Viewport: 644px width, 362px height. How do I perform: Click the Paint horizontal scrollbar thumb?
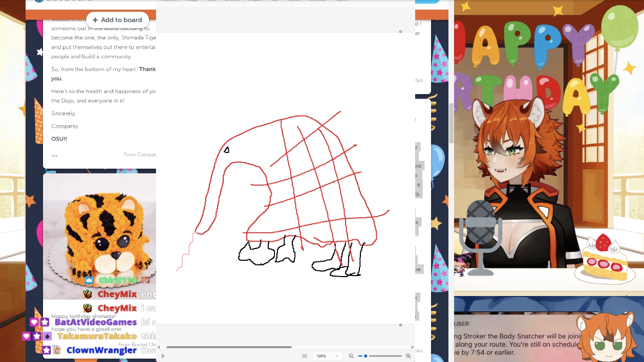[229, 347]
